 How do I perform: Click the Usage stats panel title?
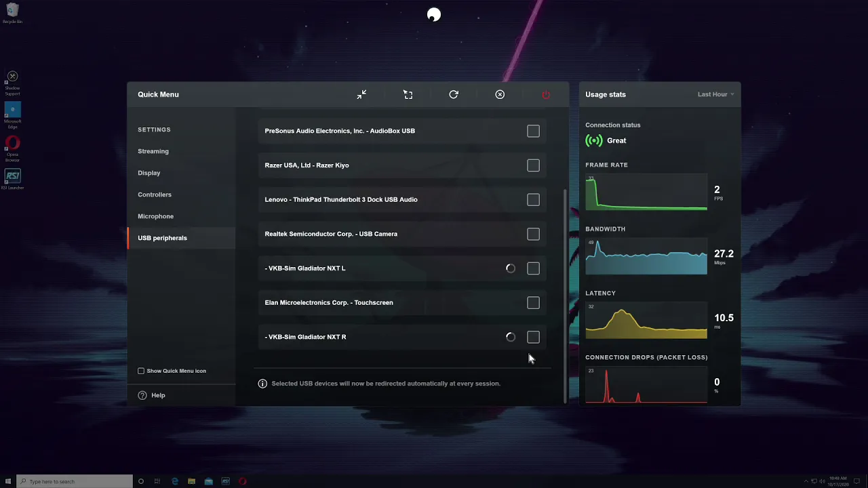pyautogui.click(x=606, y=94)
